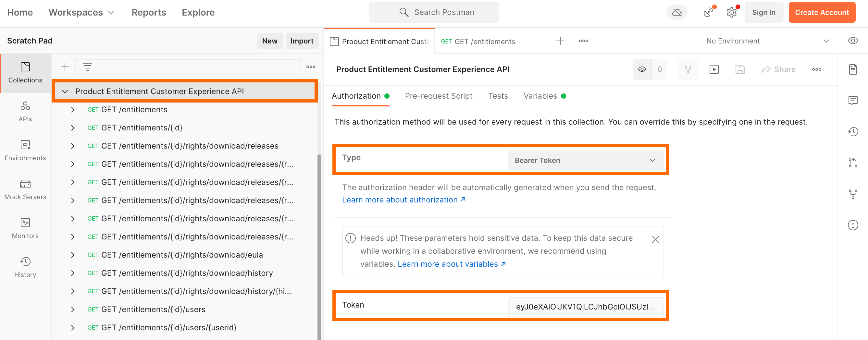
Task: Open collection header three-dot more actions
Action: click(816, 69)
